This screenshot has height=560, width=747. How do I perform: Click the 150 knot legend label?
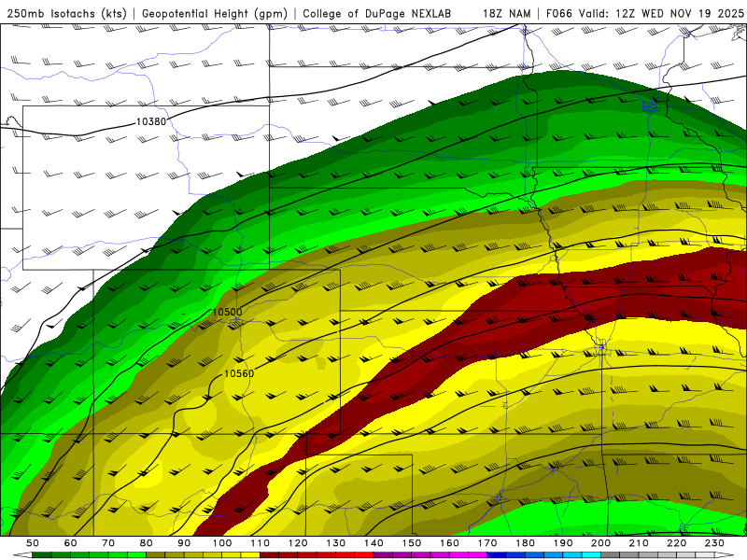tap(412, 543)
